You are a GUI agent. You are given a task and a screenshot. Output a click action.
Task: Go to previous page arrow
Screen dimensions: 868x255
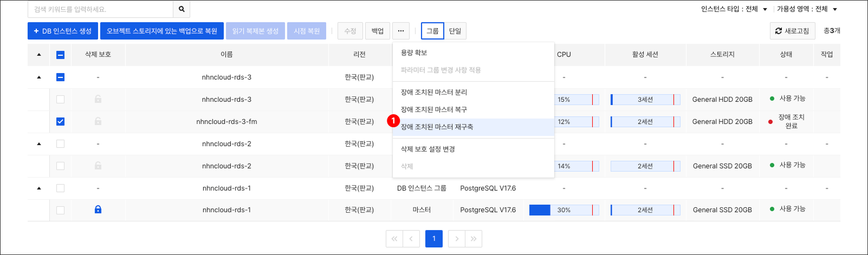click(x=411, y=239)
